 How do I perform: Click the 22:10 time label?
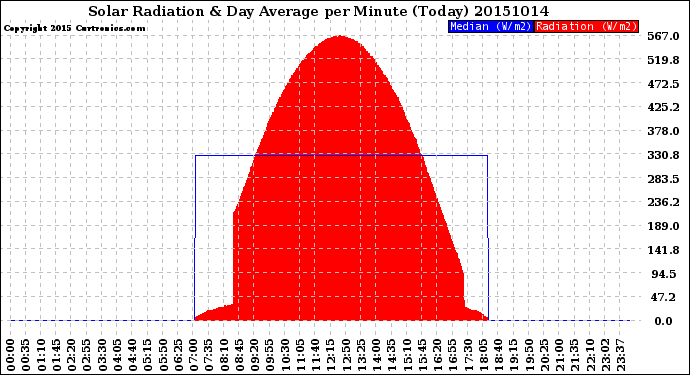(x=590, y=355)
